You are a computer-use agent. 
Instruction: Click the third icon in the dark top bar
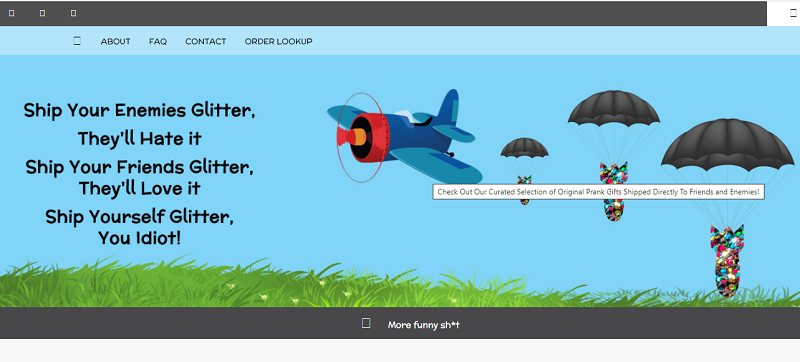pyautogui.click(x=73, y=13)
